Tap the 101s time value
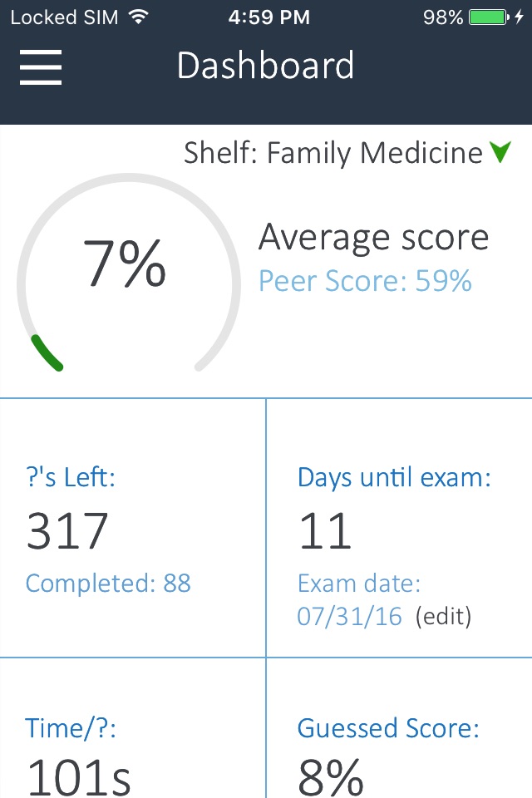The image size is (532, 798). coord(79,777)
